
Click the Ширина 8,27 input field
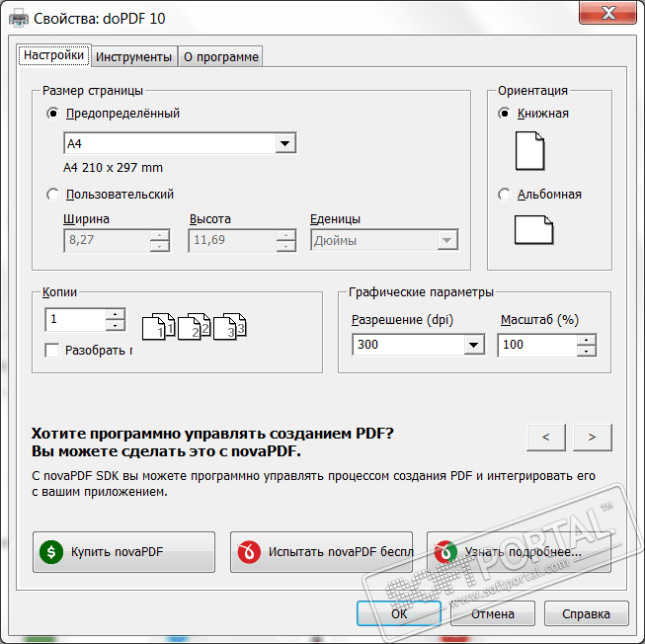click(108, 240)
